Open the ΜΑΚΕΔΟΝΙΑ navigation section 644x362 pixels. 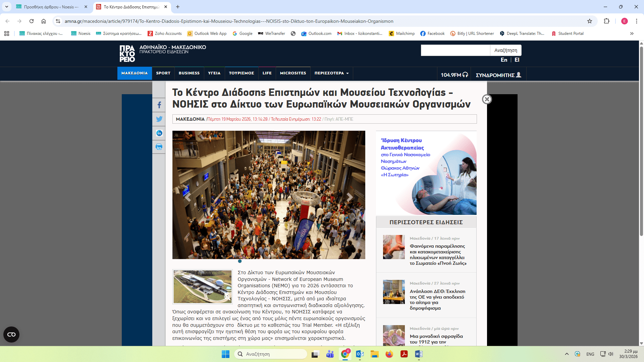[135, 73]
